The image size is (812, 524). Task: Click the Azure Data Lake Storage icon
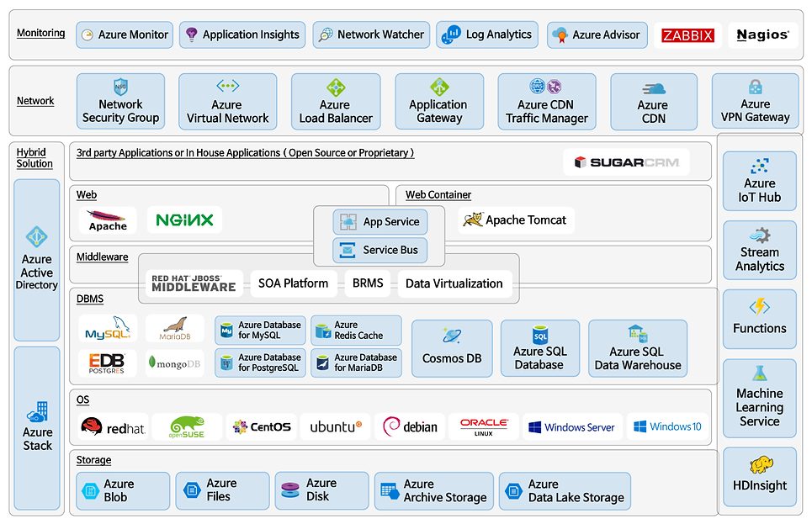coord(514,491)
